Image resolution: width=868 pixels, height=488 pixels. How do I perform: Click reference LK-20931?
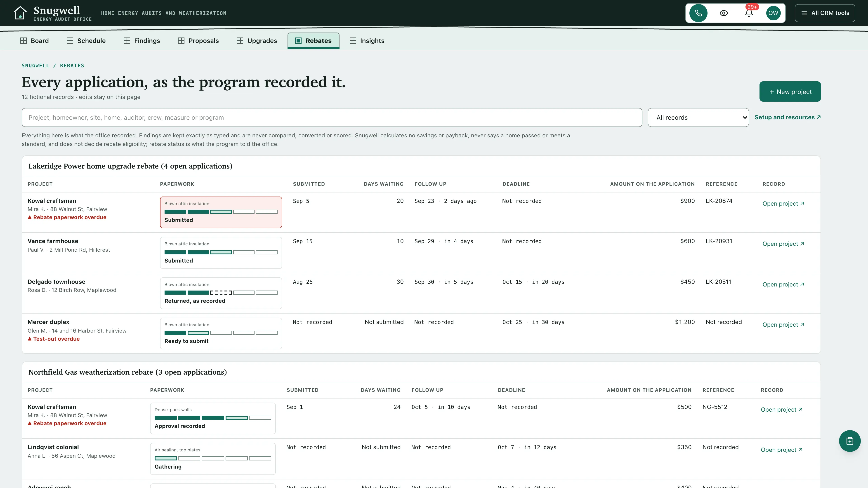719,241
